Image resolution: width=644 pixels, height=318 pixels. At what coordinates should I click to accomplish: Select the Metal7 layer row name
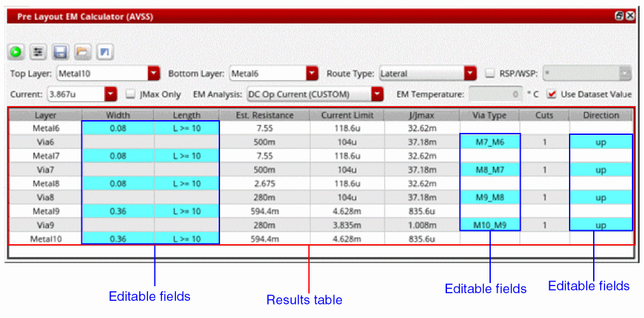(x=46, y=156)
